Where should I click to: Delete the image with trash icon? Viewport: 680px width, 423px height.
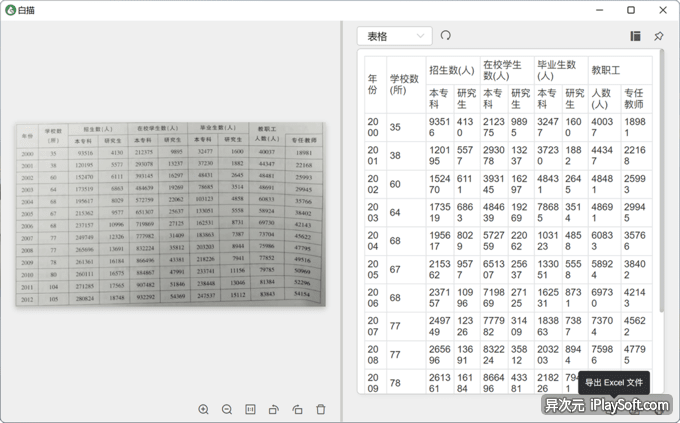[x=320, y=410]
